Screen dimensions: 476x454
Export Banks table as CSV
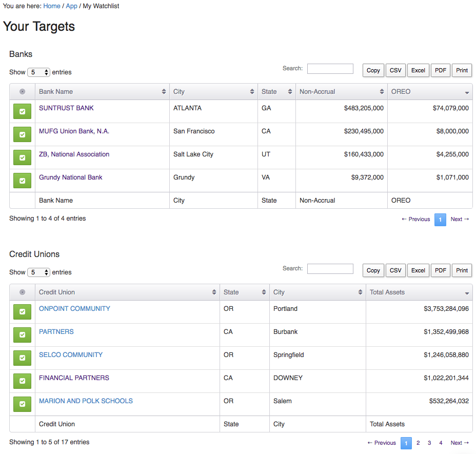coord(395,70)
